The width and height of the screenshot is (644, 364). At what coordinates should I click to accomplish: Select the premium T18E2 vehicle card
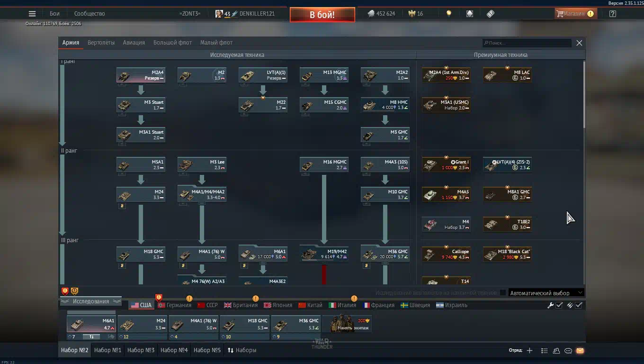pyautogui.click(x=507, y=224)
